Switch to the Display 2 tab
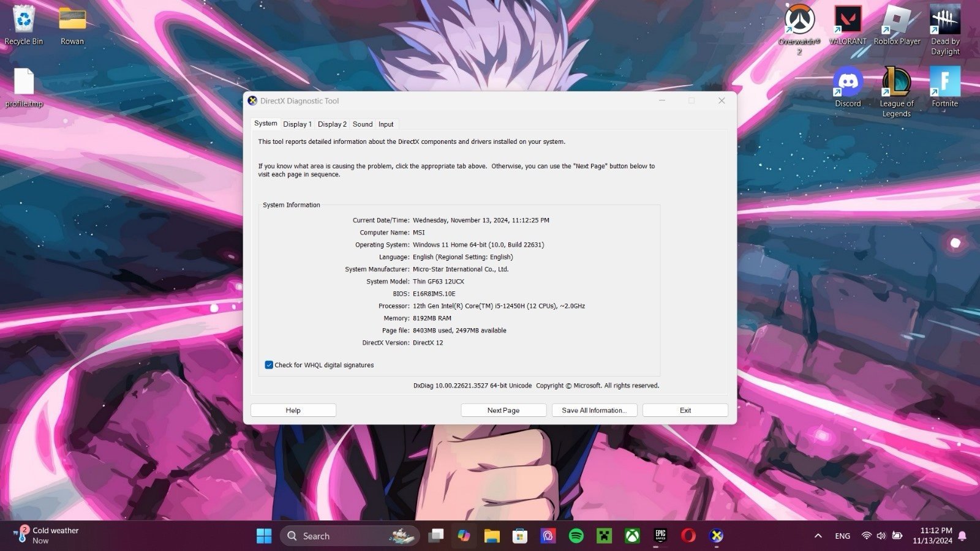Screen dimensions: 980x551 coord(332,124)
